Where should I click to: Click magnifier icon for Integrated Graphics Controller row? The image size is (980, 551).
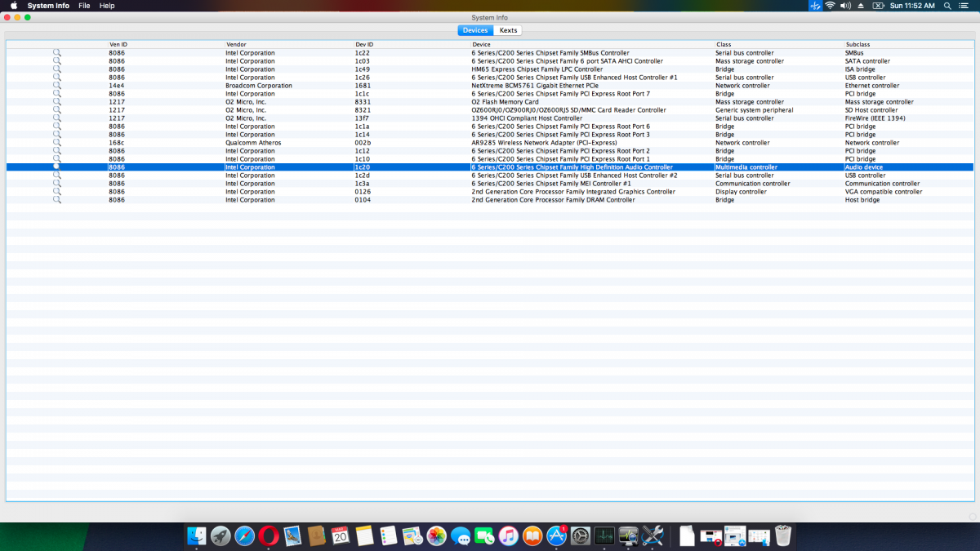[x=57, y=192]
